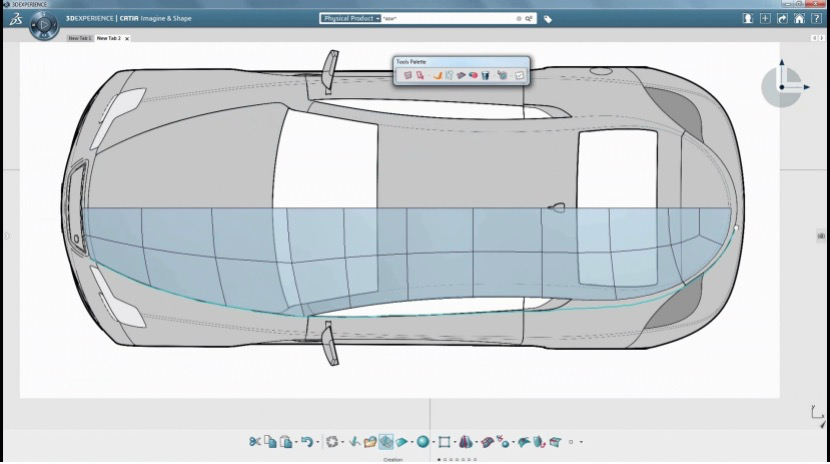Select the orange checkmark icon in Tools Palette
This screenshot has height=464, width=830.
coord(438,75)
